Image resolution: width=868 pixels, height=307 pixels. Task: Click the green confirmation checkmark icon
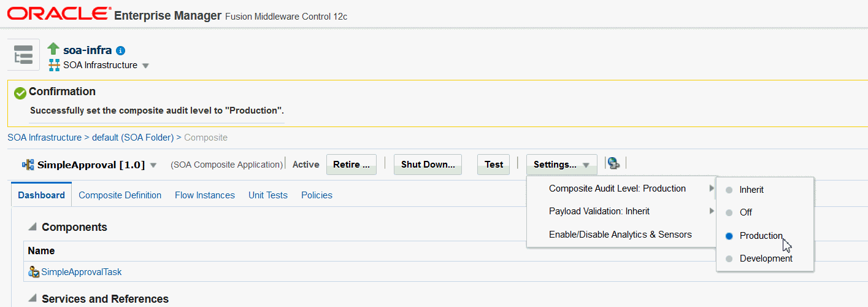click(20, 93)
